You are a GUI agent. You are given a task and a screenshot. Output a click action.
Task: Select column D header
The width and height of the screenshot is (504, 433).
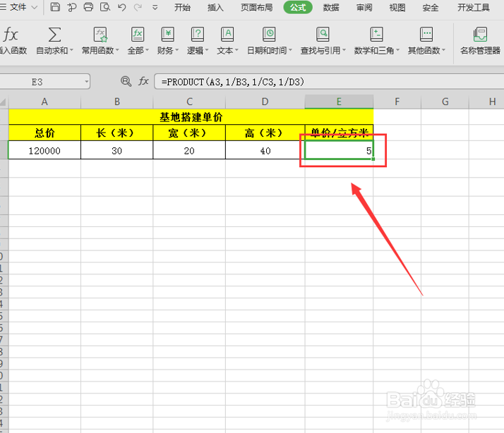pos(265,102)
